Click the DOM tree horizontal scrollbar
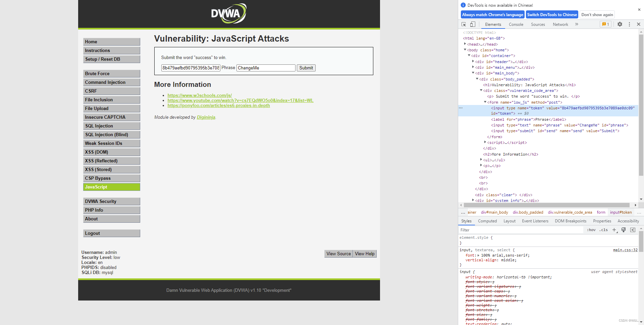The height and width of the screenshot is (325, 644). [x=546, y=205]
